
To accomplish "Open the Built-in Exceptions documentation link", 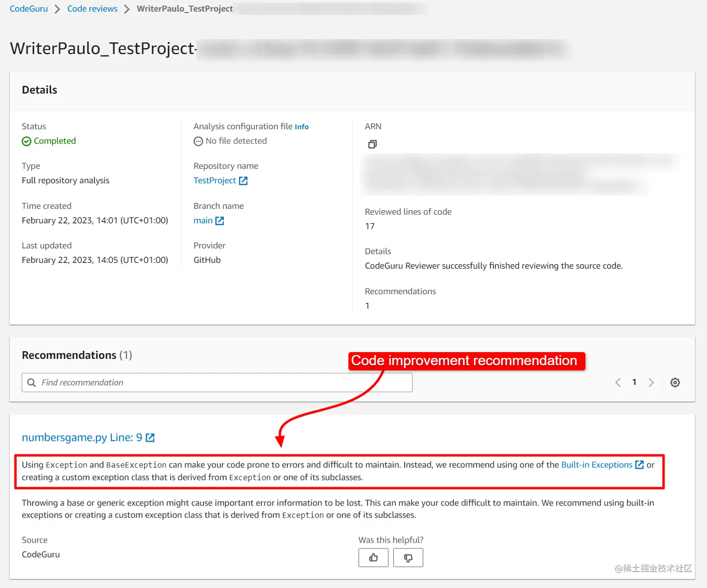I will (x=596, y=465).
